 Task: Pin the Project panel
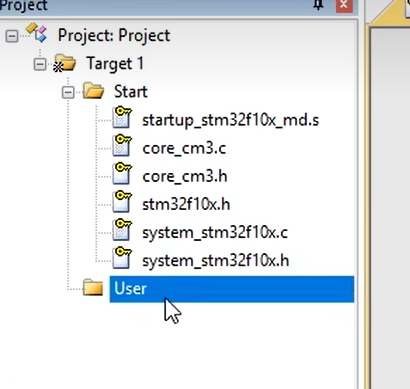pos(319,5)
